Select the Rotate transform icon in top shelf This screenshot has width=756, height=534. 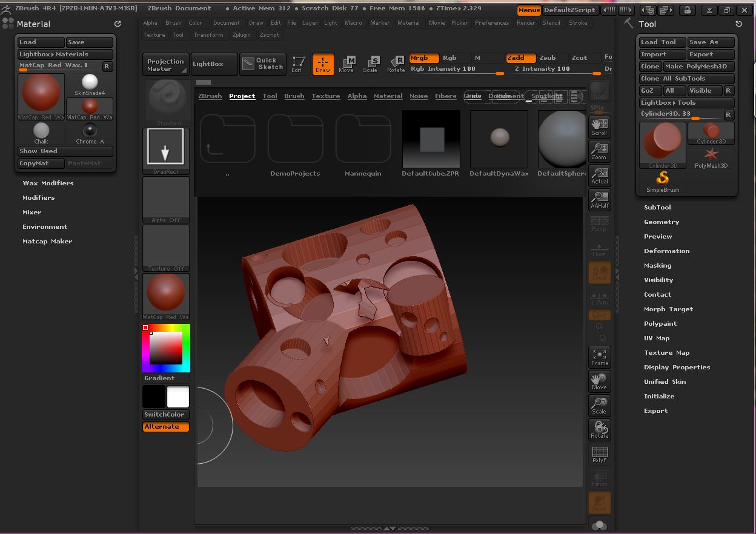click(x=396, y=64)
